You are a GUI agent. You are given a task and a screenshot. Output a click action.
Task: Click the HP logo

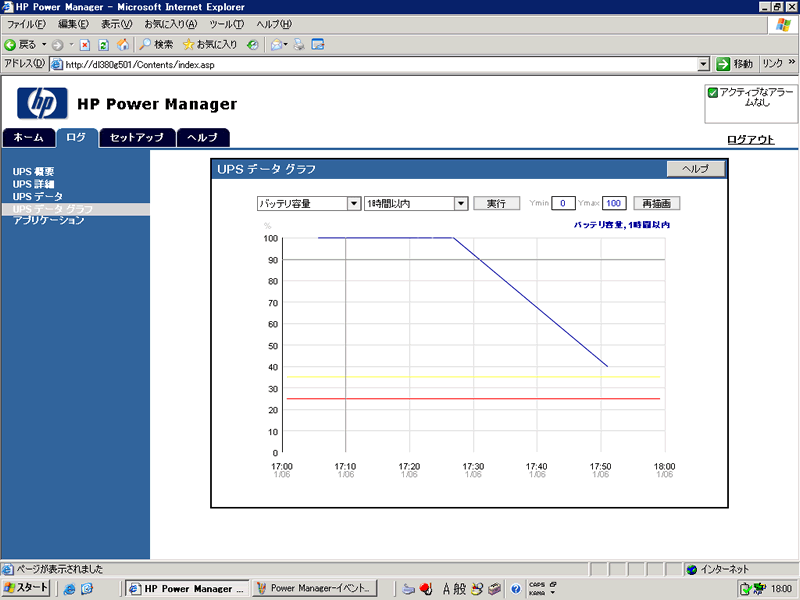click(x=42, y=104)
